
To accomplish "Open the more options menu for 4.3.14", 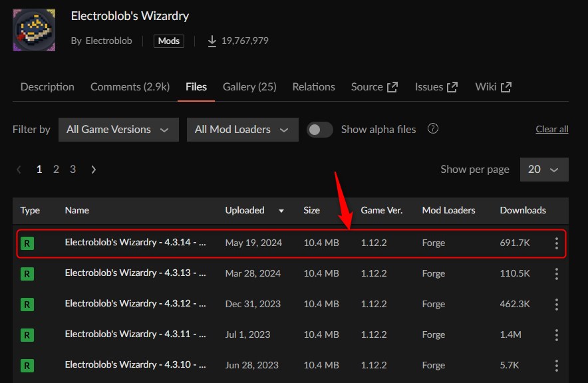I will (x=557, y=243).
